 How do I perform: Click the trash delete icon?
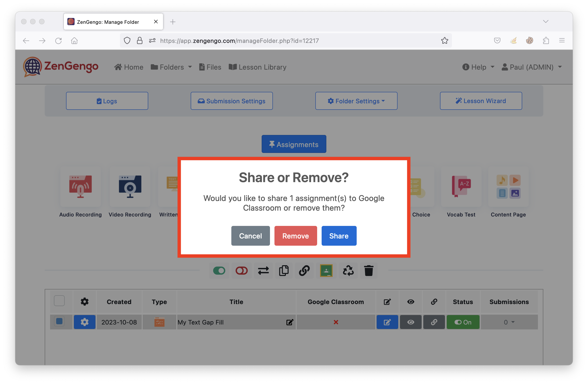tap(369, 271)
